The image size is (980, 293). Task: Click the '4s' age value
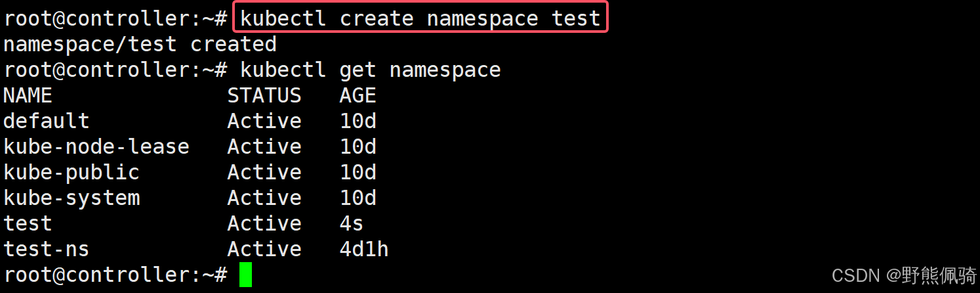pos(351,223)
